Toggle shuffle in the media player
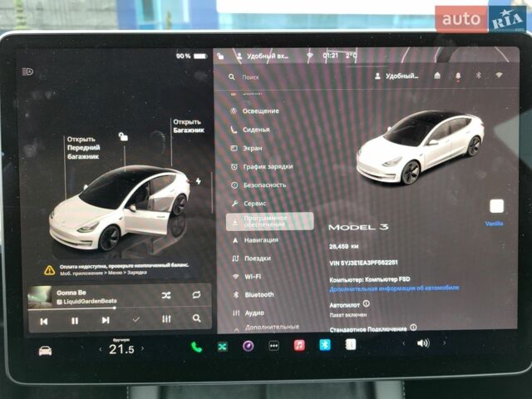The width and height of the screenshot is (532, 399). point(166,295)
